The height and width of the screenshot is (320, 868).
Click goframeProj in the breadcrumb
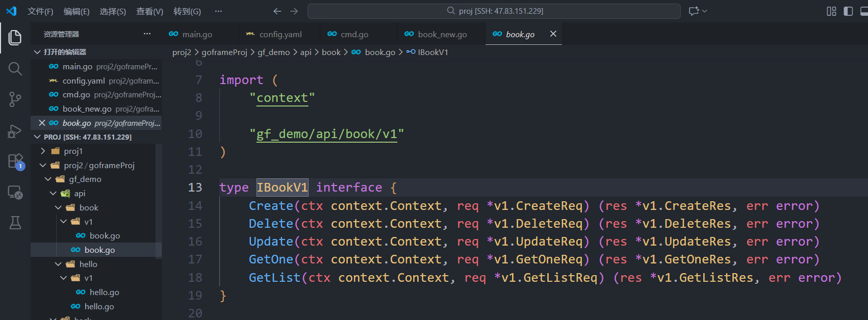[x=224, y=52]
